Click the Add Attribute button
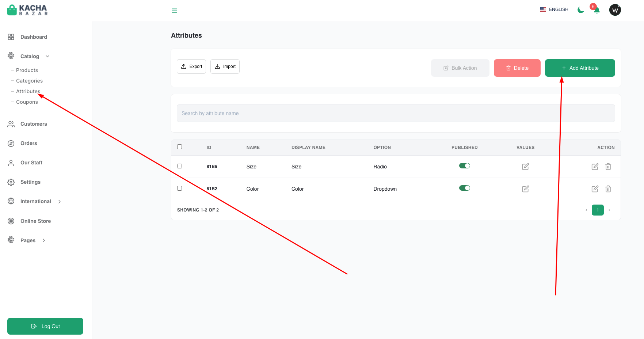 click(580, 68)
